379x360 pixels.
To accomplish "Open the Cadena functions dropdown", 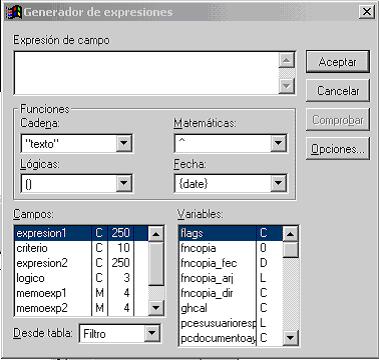I will pos(124,143).
